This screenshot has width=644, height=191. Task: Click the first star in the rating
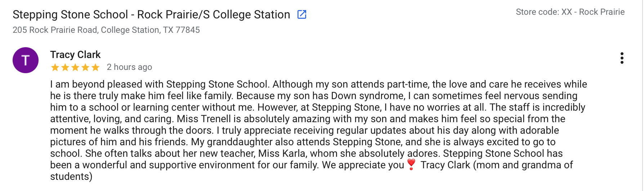pos(55,67)
